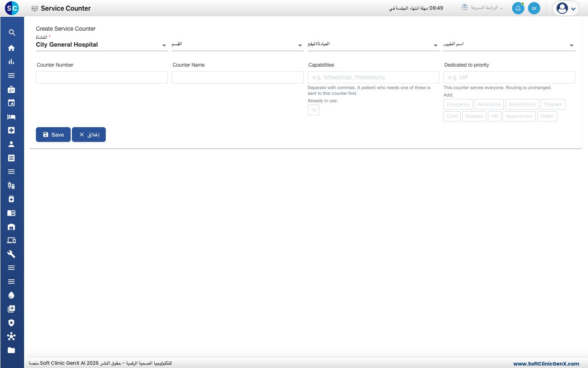
Task: Add the Appointment priority chip
Action: (519, 116)
